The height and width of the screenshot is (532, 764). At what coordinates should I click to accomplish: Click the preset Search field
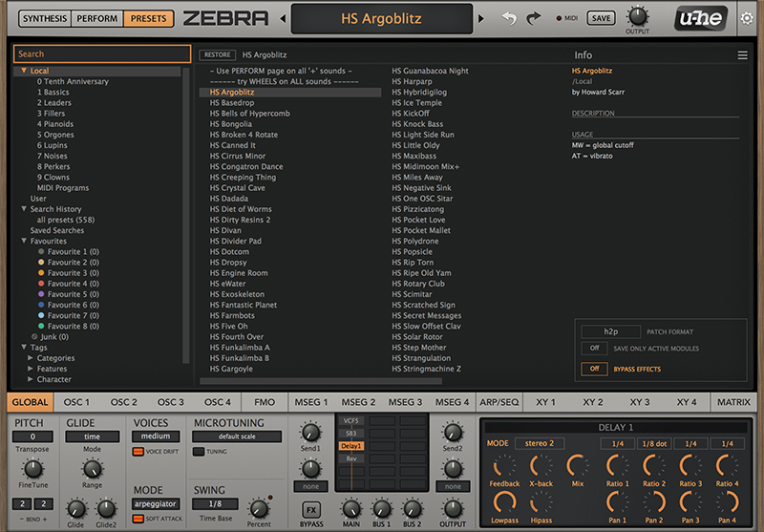click(101, 54)
